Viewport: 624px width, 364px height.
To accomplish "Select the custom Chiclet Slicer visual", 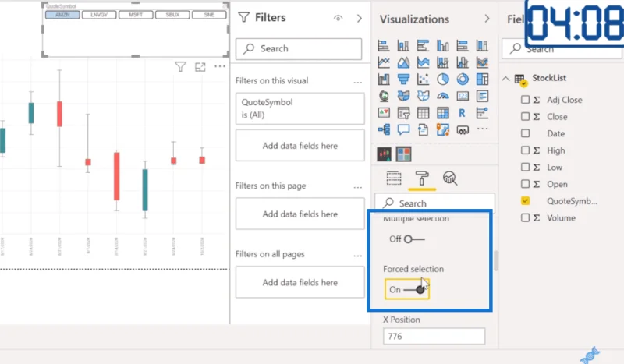I will pos(403,154).
